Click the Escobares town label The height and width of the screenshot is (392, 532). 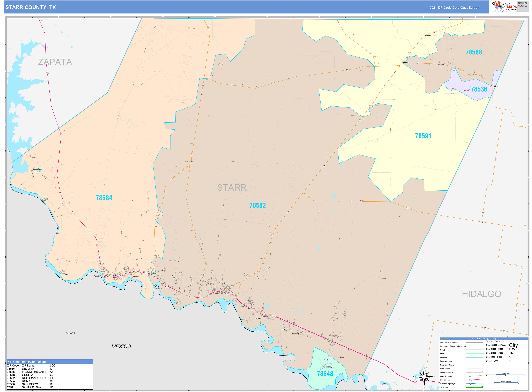click(136, 276)
